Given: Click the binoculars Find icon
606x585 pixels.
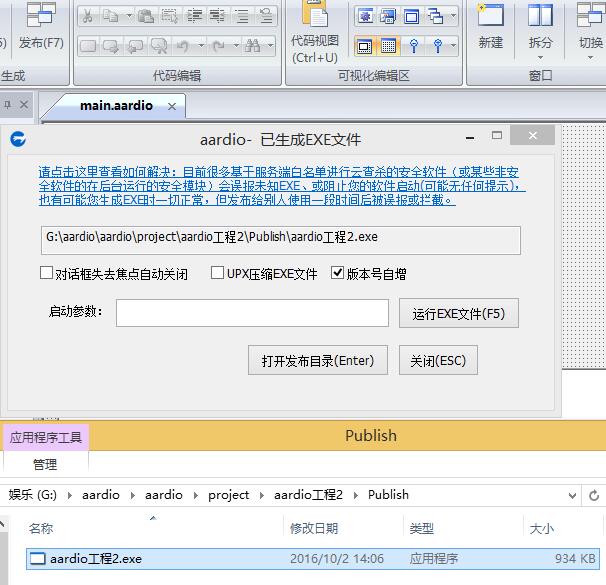Looking at the screenshot, I should pyautogui.click(x=253, y=46).
